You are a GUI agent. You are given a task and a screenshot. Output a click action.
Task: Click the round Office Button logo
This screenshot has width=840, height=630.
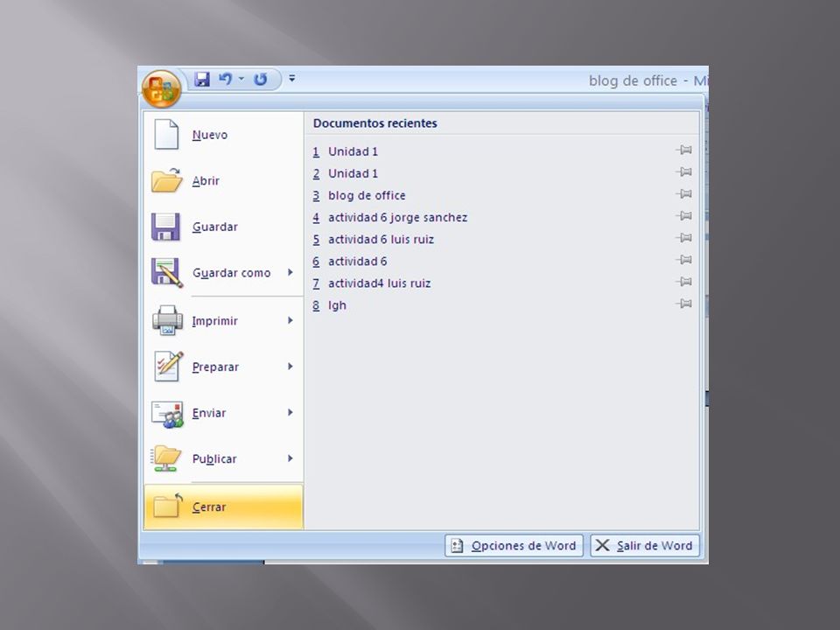161,88
